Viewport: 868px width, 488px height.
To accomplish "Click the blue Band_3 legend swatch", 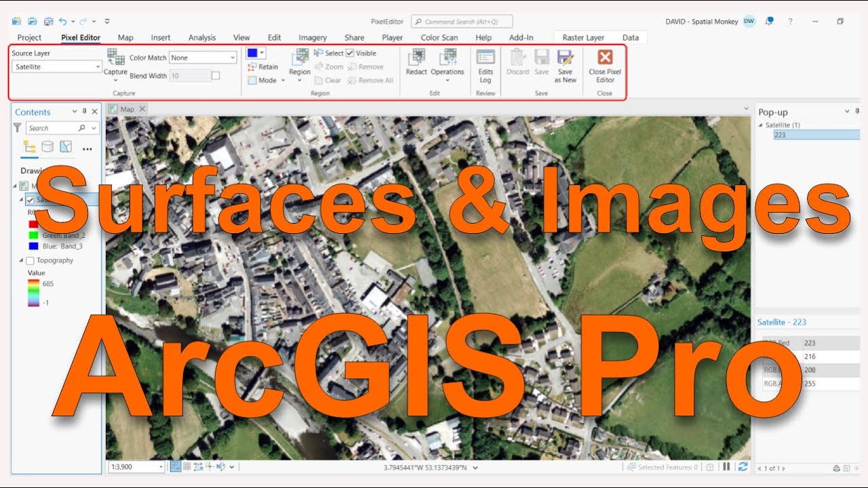I will coord(33,246).
